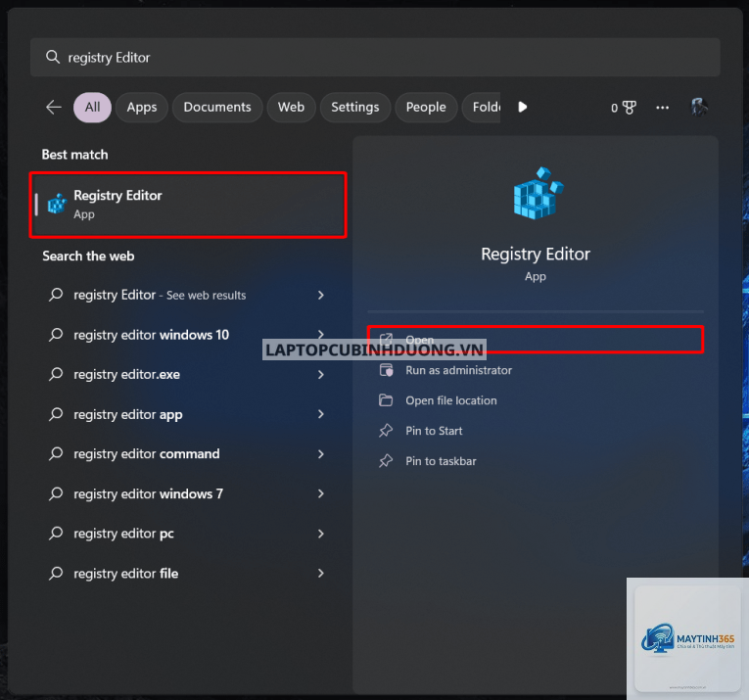
Task: Choose Pin to taskbar
Action: tap(535, 461)
